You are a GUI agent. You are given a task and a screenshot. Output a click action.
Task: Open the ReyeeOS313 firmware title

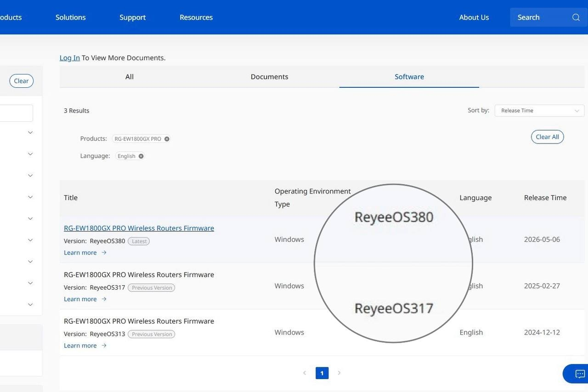(139, 321)
